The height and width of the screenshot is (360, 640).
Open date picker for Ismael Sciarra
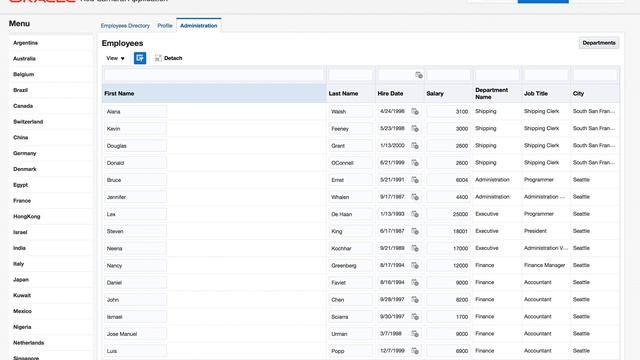coord(415,317)
